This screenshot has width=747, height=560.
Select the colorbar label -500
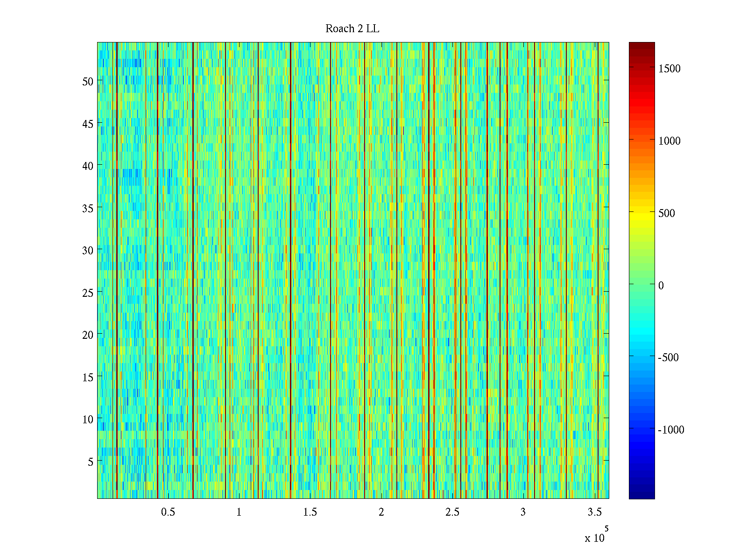tap(668, 358)
